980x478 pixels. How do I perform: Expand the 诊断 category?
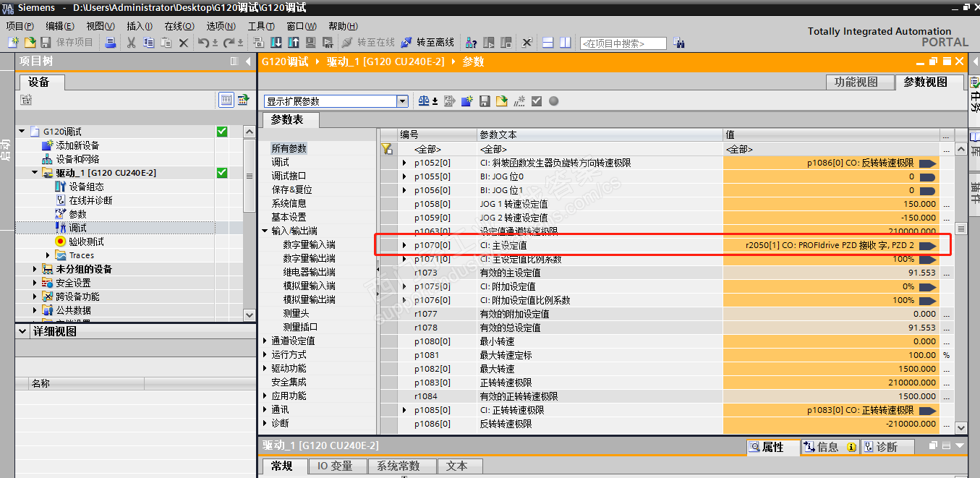coord(265,423)
